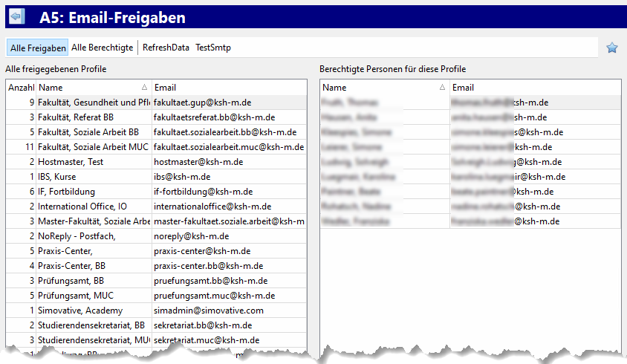The height and width of the screenshot is (364, 627).
Task: Sort profiles by the Name column sort arrow
Action: point(144,88)
